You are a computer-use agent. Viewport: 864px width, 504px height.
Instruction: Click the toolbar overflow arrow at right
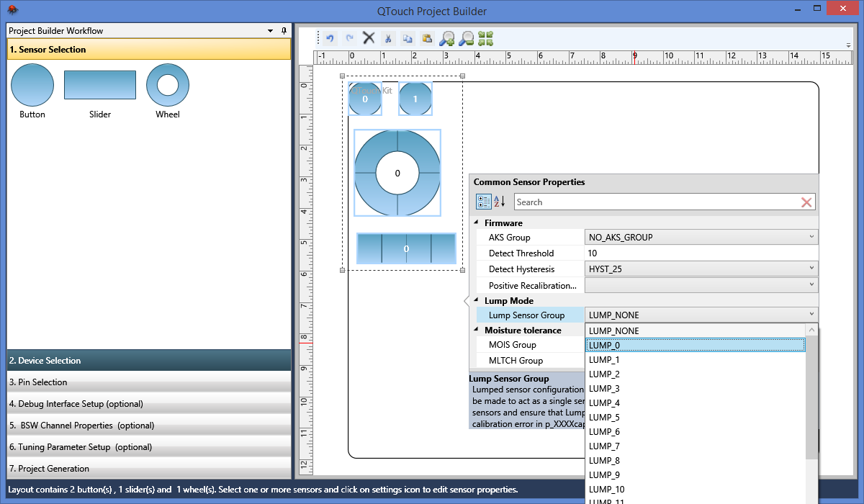click(x=849, y=45)
